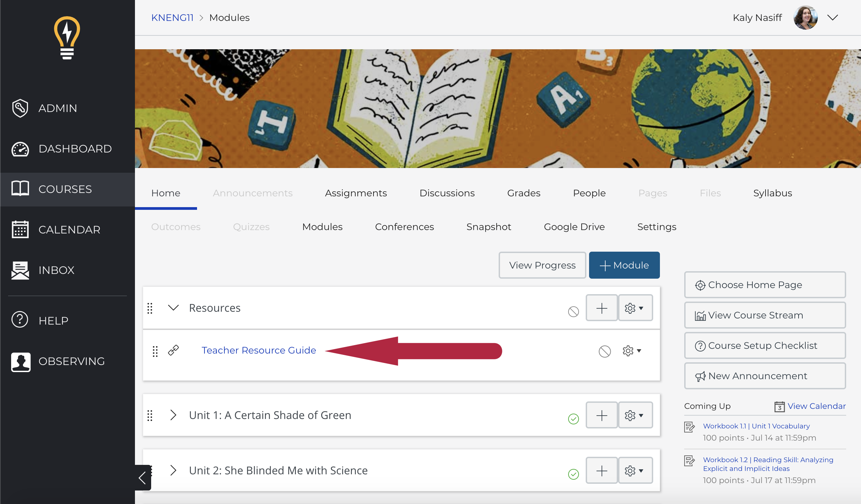Image resolution: width=861 pixels, height=504 pixels.
Task: Switch to the Grades tab
Action: 523,193
